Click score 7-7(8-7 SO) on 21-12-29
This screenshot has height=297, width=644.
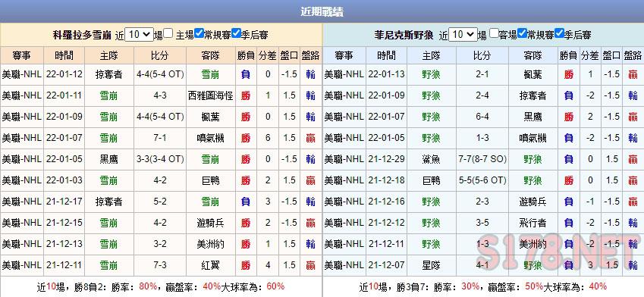point(482,159)
